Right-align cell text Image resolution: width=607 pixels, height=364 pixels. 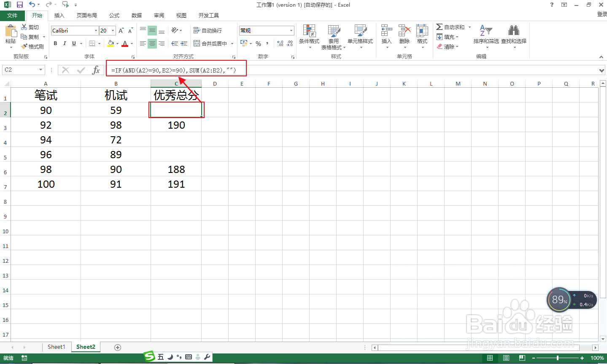[x=162, y=43]
